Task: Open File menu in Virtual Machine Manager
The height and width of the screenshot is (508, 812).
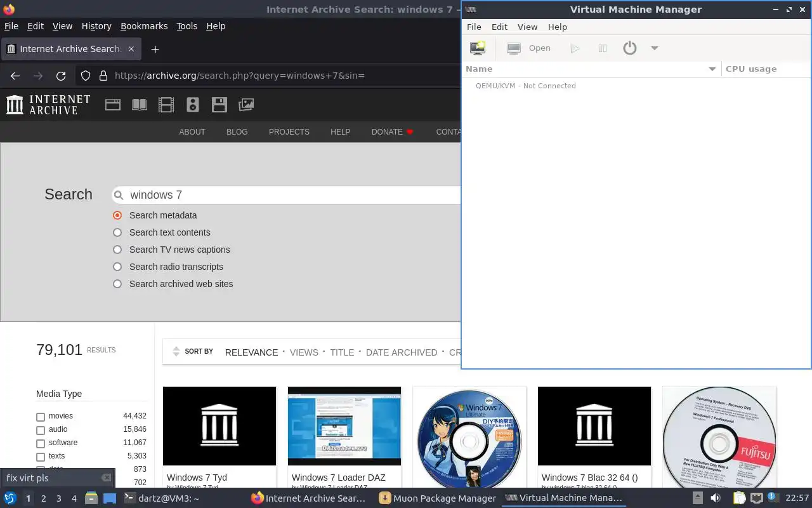Action: point(474,27)
